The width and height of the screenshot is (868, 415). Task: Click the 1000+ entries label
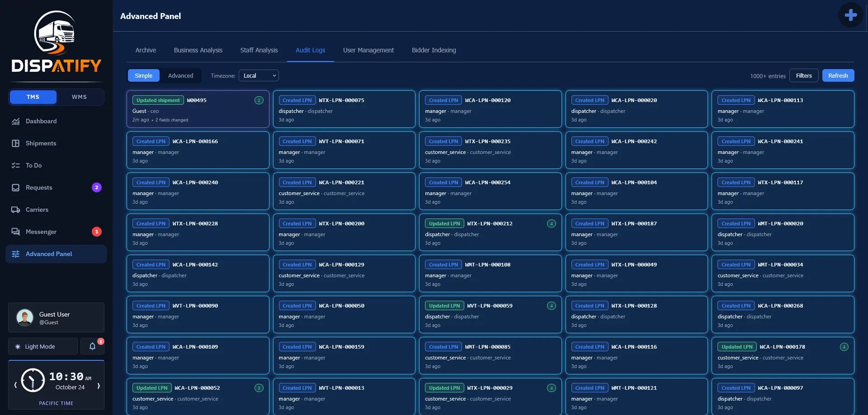[x=768, y=76]
